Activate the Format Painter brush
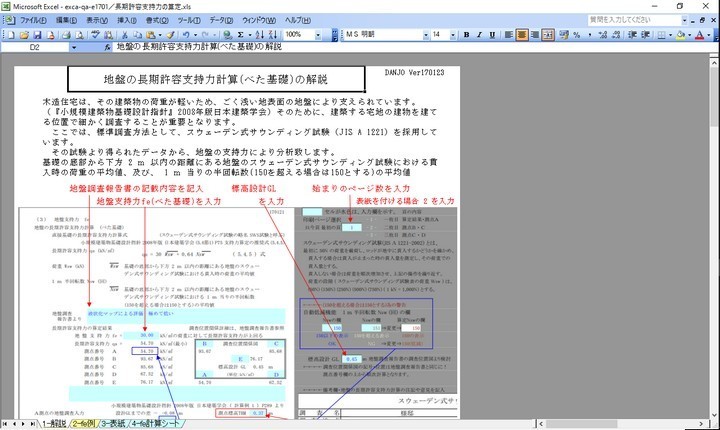The width and height of the screenshot is (720, 430). pyautogui.click(x=170, y=35)
